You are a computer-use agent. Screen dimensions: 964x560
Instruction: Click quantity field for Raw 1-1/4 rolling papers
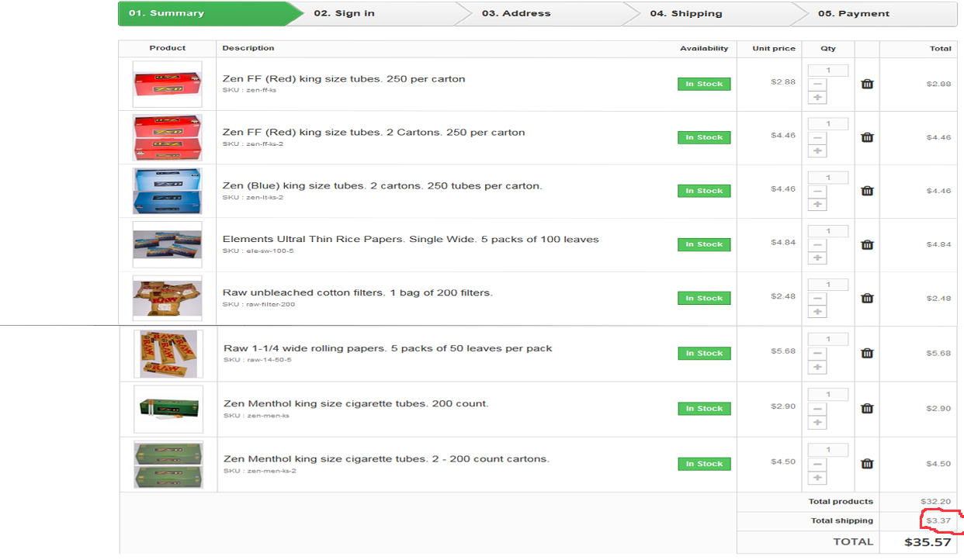coord(828,340)
